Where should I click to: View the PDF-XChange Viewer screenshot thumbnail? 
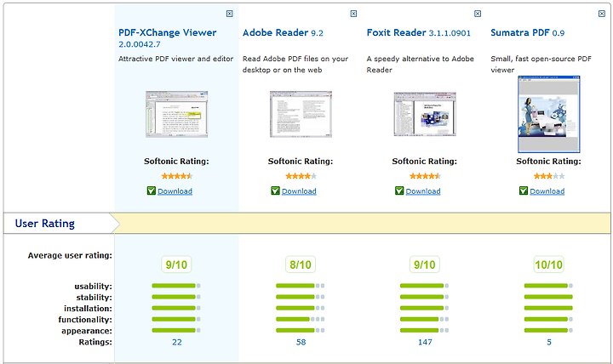click(177, 114)
